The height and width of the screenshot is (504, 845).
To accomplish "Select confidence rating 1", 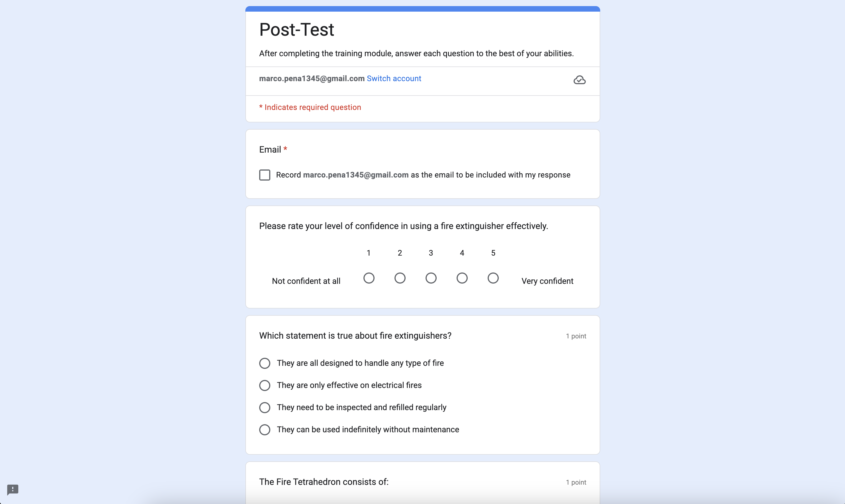I will point(369,278).
